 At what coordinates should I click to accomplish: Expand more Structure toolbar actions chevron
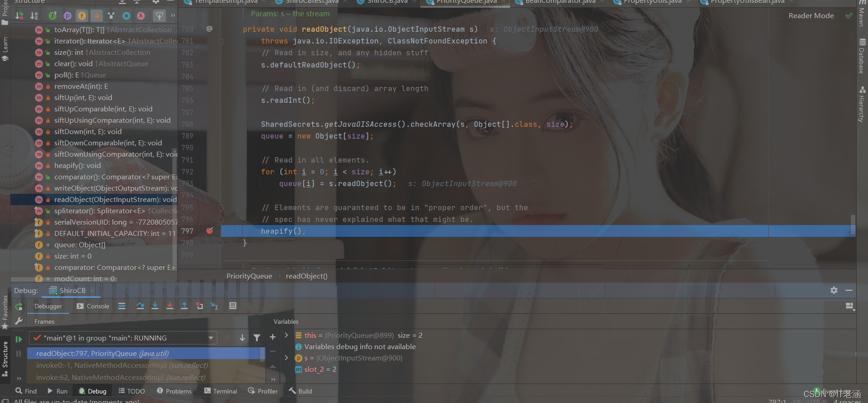(173, 16)
